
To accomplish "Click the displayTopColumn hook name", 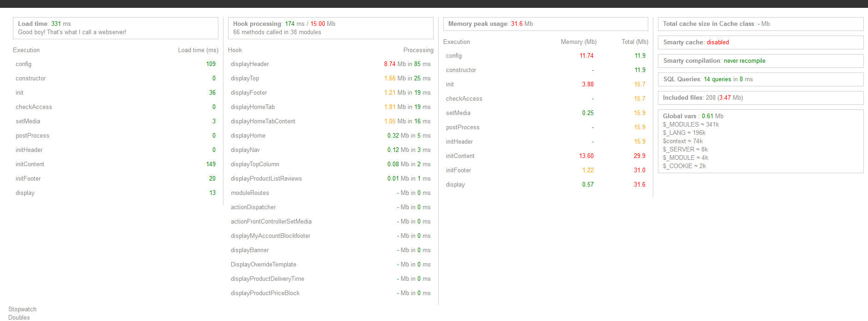I will [255, 164].
